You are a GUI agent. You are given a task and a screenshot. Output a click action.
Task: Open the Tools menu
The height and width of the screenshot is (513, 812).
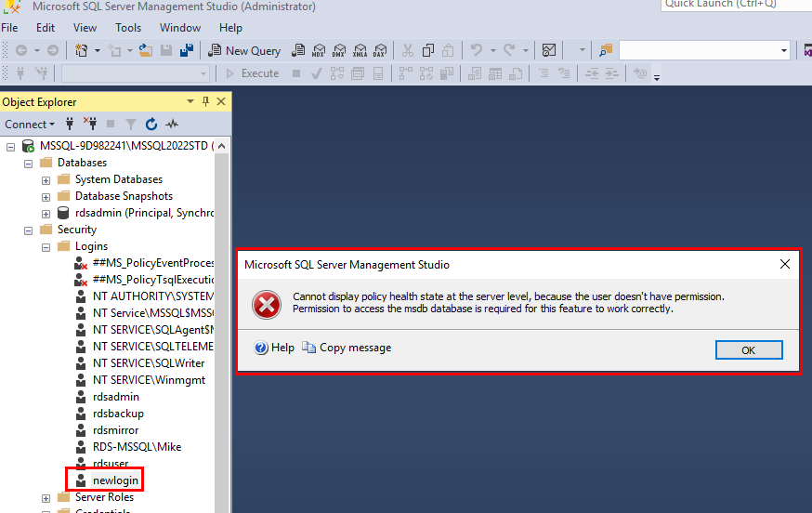click(128, 28)
